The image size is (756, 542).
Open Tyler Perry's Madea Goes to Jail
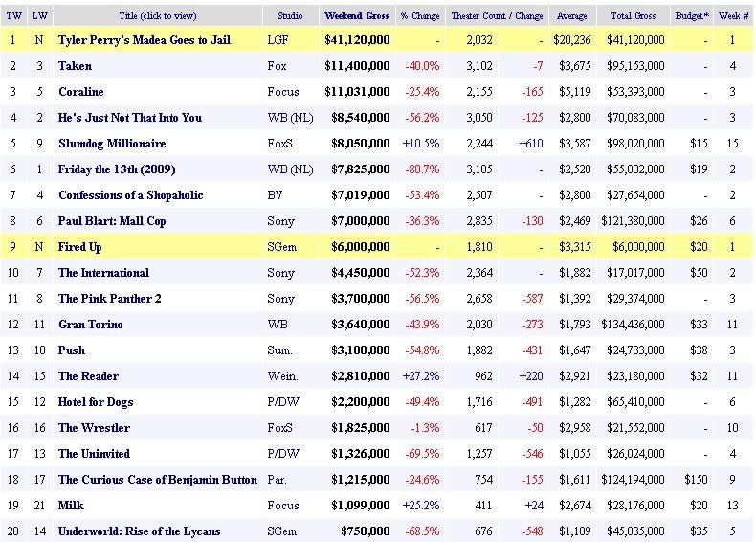pos(145,40)
